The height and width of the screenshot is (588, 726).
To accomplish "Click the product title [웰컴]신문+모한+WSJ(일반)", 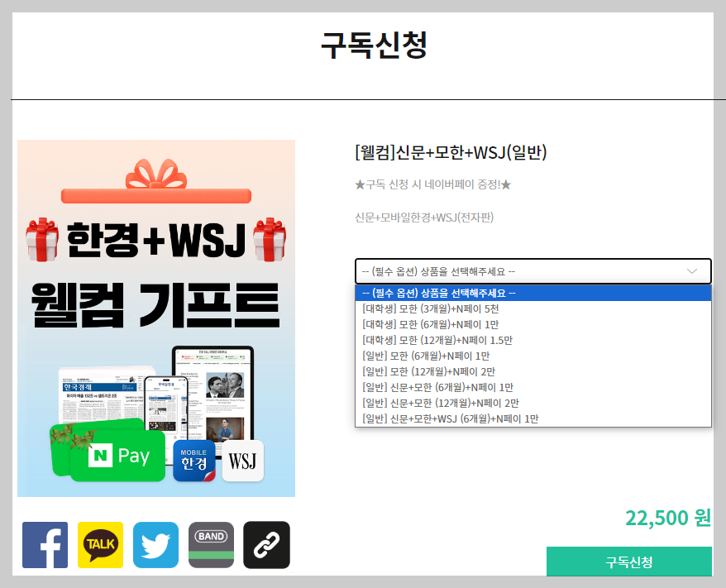I will tap(451, 152).
